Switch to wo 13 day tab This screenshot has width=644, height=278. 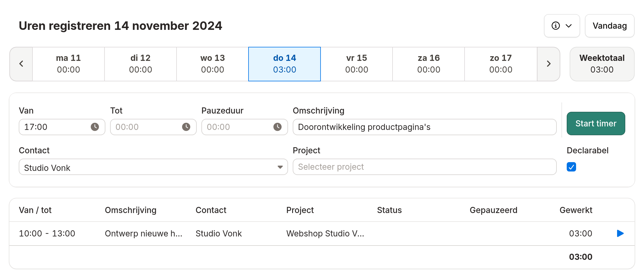click(x=213, y=64)
